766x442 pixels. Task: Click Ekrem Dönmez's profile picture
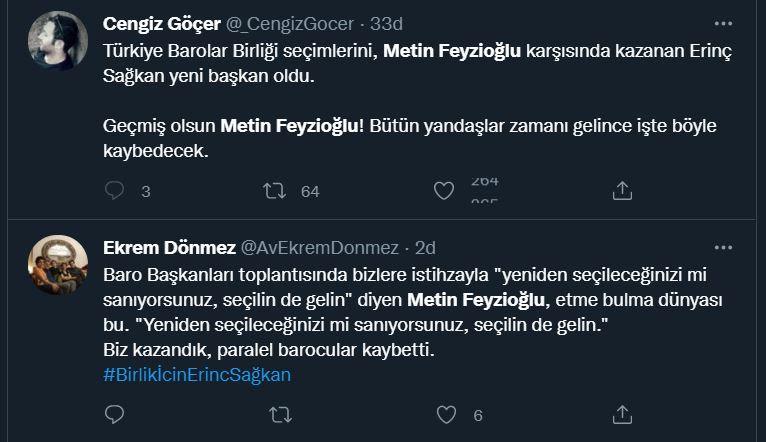click(x=58, y=264)
